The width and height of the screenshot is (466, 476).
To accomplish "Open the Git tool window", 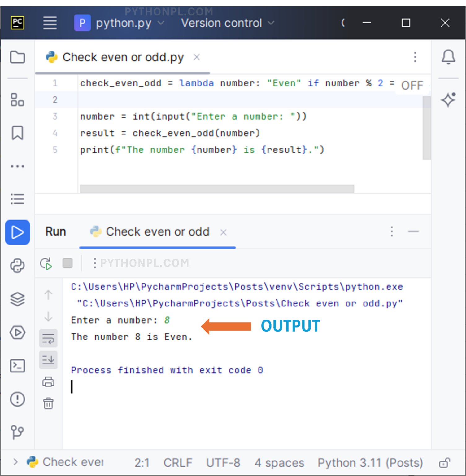I will [x=17, y=433].
